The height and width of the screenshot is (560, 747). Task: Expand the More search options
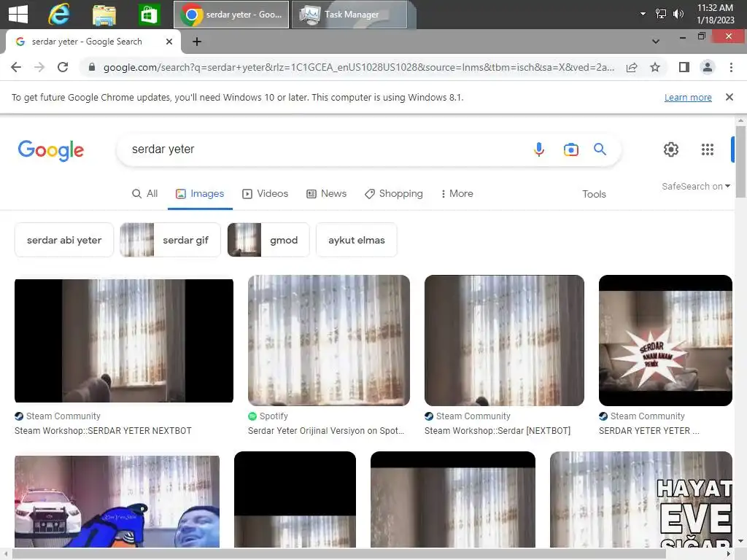(457, 194)
